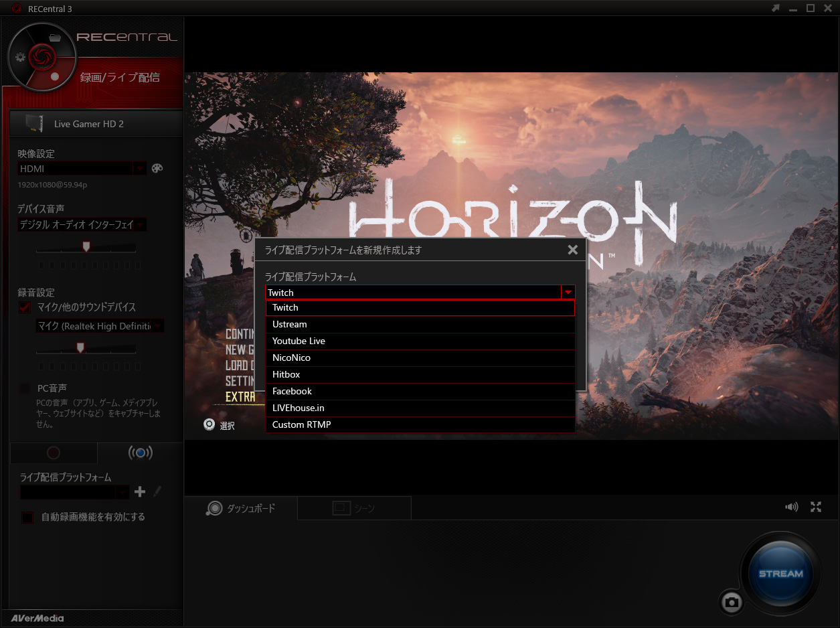The image size is (840, 628).
Task: Collapse the dialog's platform dropdown arrow
Action: [x=568, y=293]
